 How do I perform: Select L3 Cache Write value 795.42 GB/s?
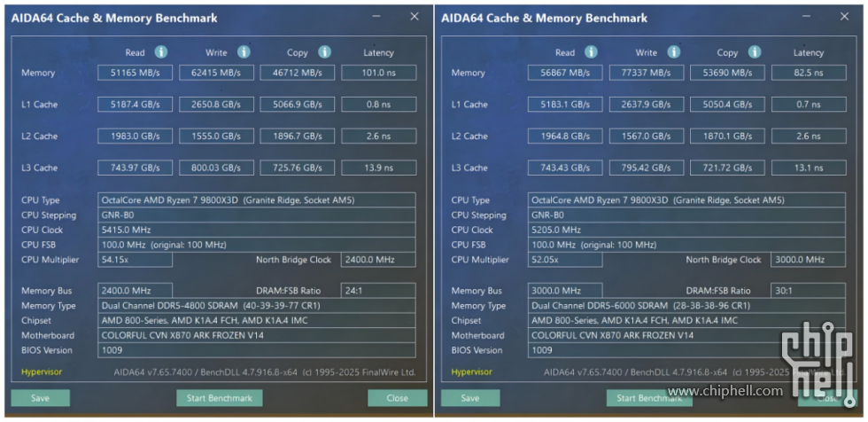647,168
